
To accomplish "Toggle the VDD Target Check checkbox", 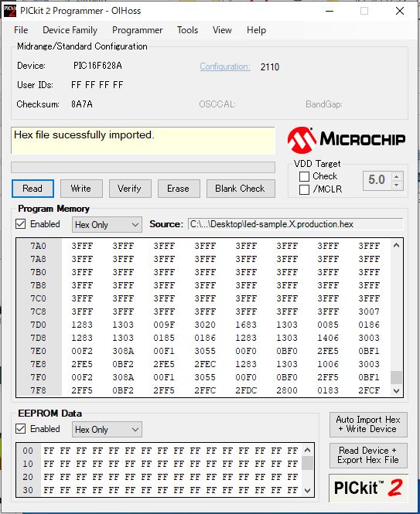I will [x=304, y=177].
